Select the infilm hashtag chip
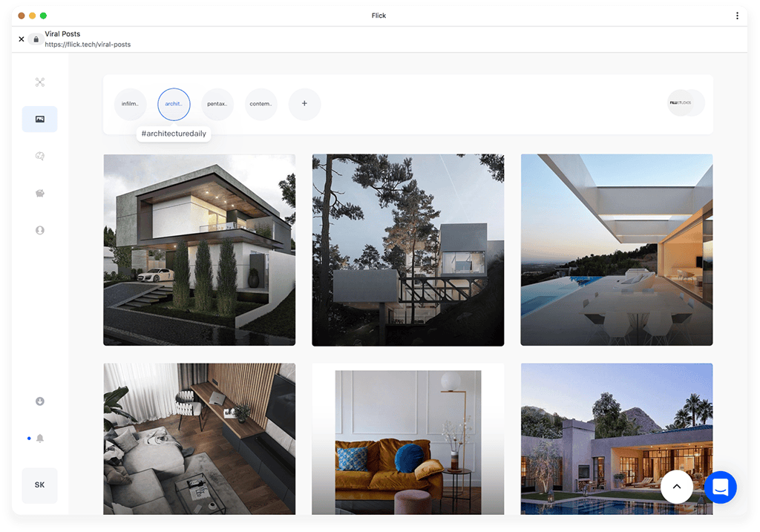760x532 pixels. [x=130, y=104]
